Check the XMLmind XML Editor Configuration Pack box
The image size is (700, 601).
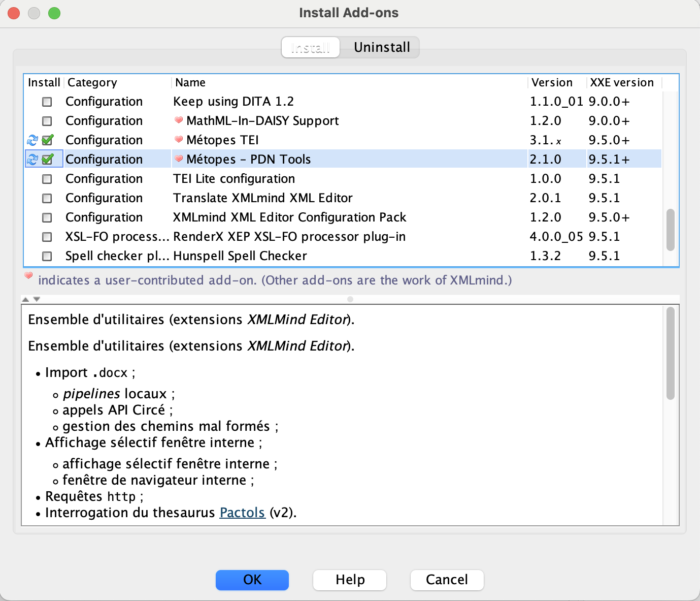point(47,217)
